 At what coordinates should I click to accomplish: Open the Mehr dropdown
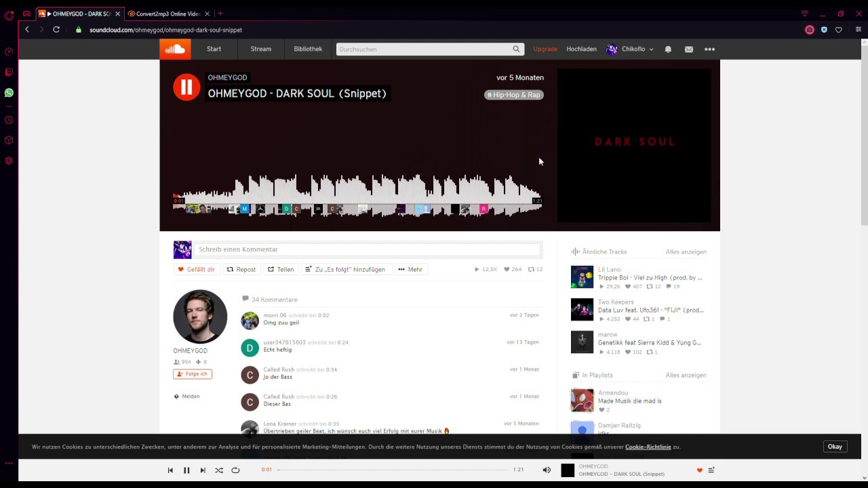pyautogui.click(x=410, y=269)
